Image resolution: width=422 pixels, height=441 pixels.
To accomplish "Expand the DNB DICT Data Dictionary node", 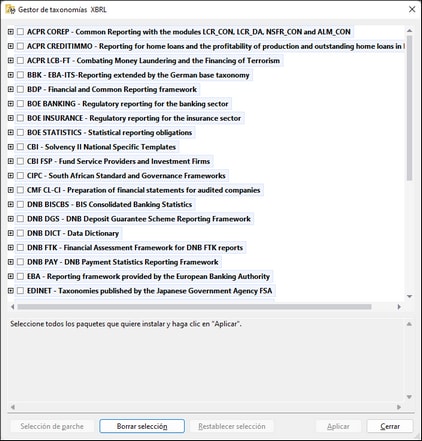I will tap(11, 233).
